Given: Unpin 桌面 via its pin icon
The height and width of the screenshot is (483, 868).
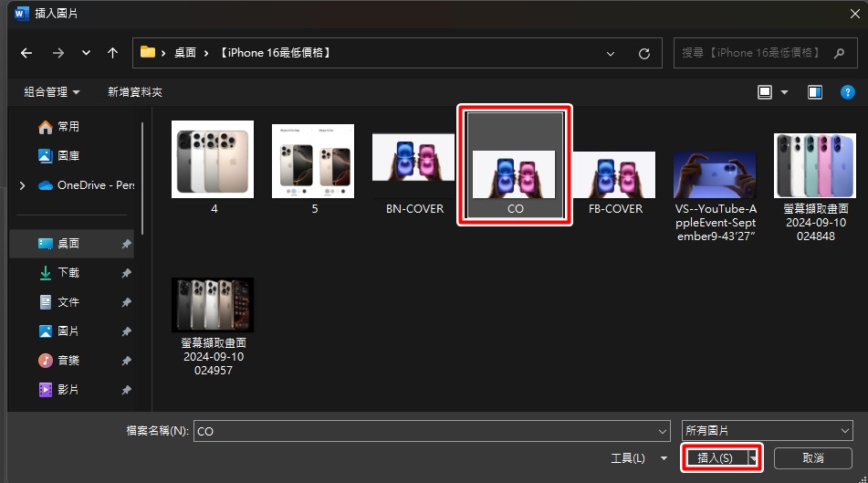Looking at the screenshot, I should [126, 245].
